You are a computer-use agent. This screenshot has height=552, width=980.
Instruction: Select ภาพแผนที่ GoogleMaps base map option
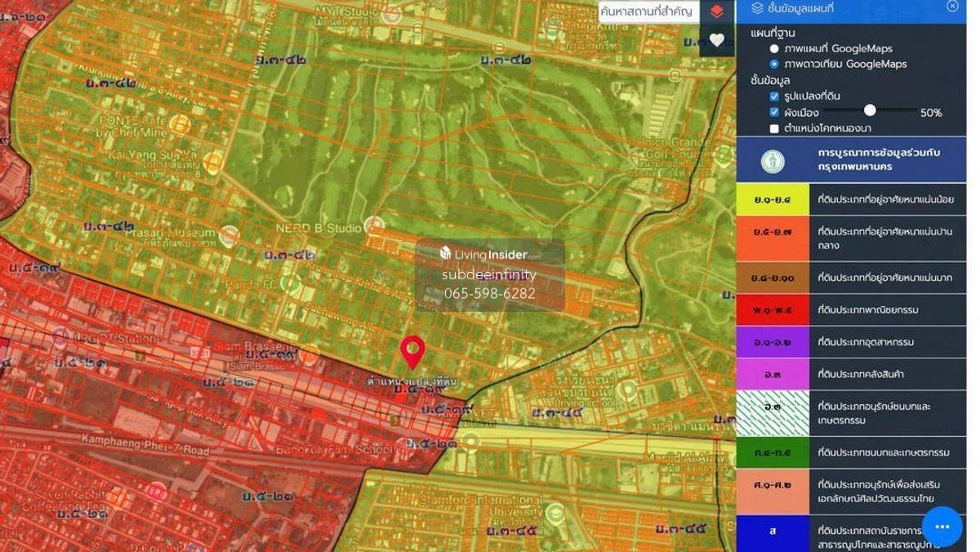[774, 49]
